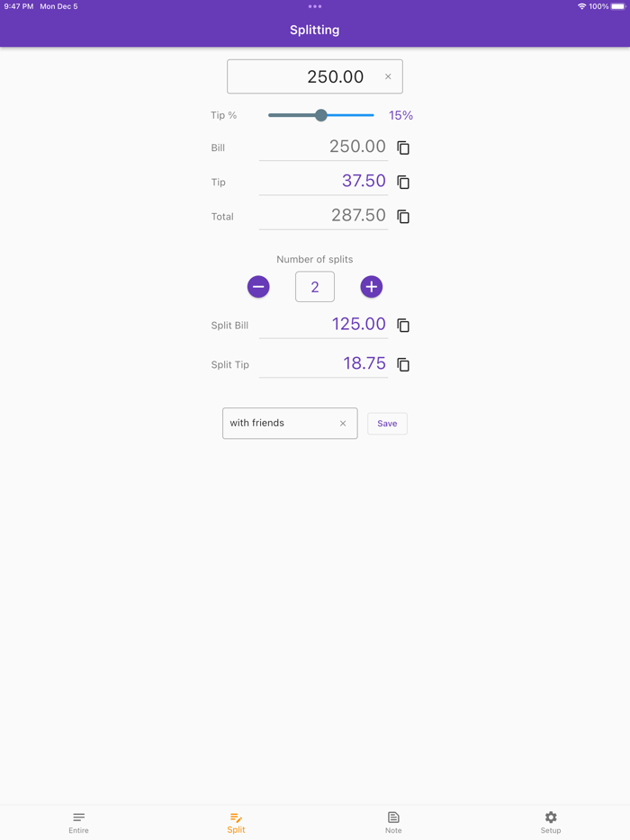Select the splits count box showing 2

pyautogui.click(x=314, y=286)
